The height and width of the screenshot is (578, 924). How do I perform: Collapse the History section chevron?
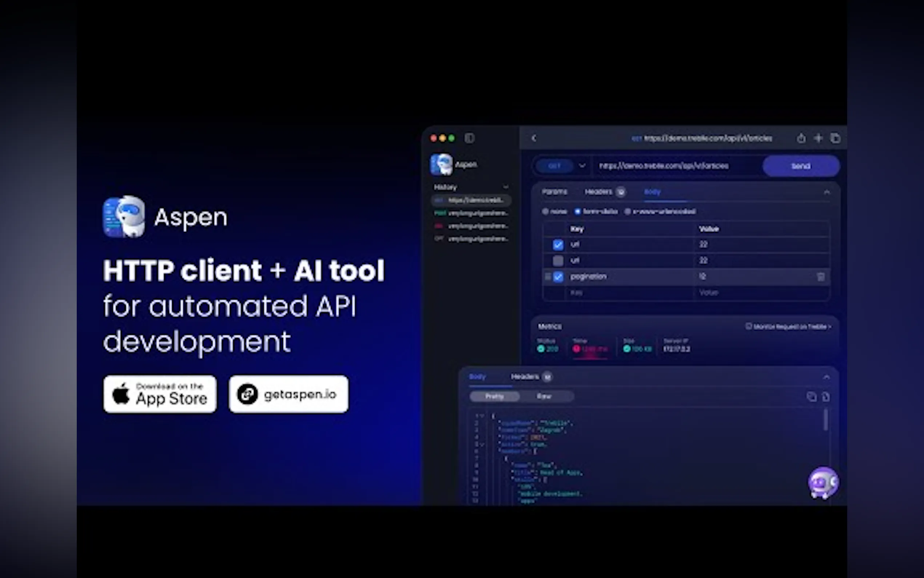(506, 187)
